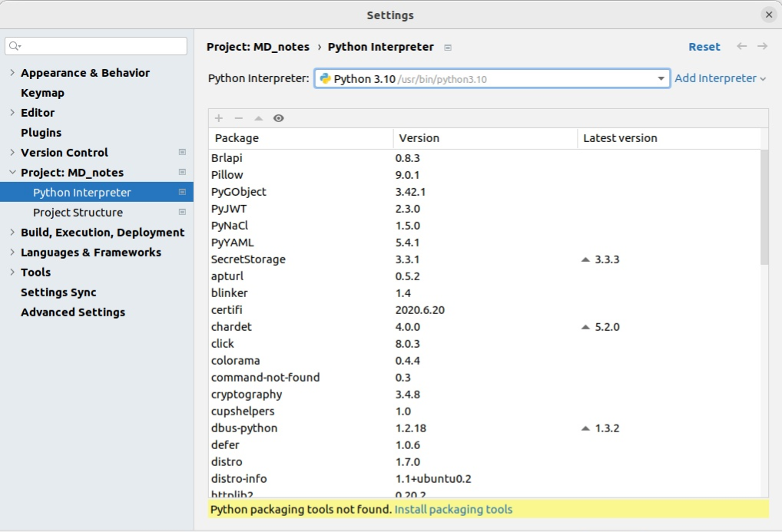Toggle the eye icon for early releases
Viewport: 782px width, 532px height.
(279, 118)
